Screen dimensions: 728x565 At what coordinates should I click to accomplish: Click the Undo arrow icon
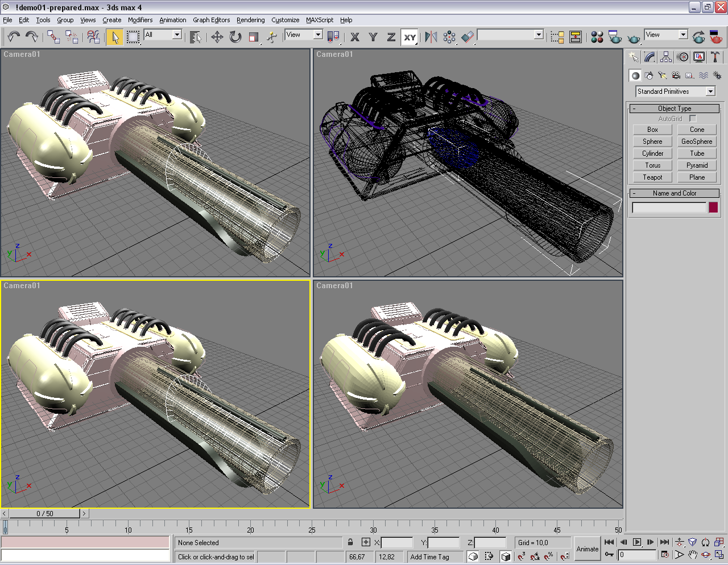13,37
